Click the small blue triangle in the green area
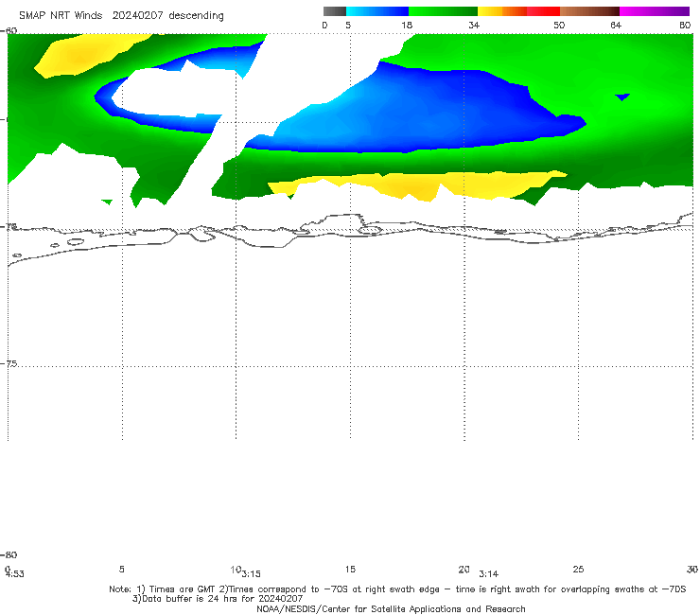Screen dimensions: 700x615 click(622, 97)
